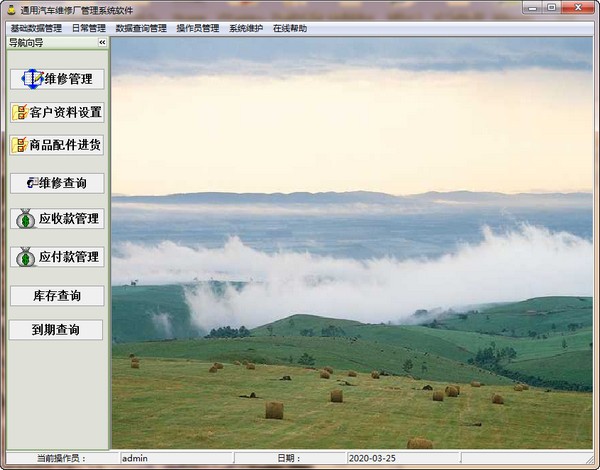Click the window resize grip corner
Screen dimensions: 600x470
tap(590, 459)
